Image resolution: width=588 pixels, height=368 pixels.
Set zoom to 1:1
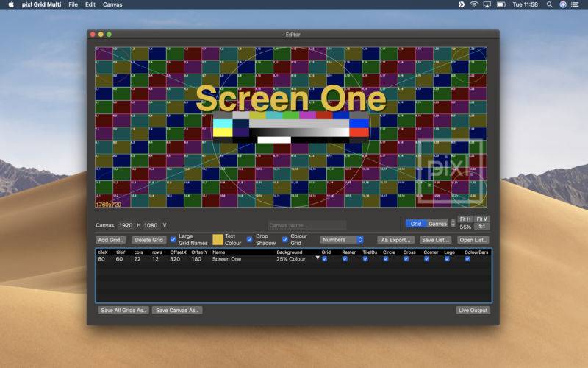482,227
